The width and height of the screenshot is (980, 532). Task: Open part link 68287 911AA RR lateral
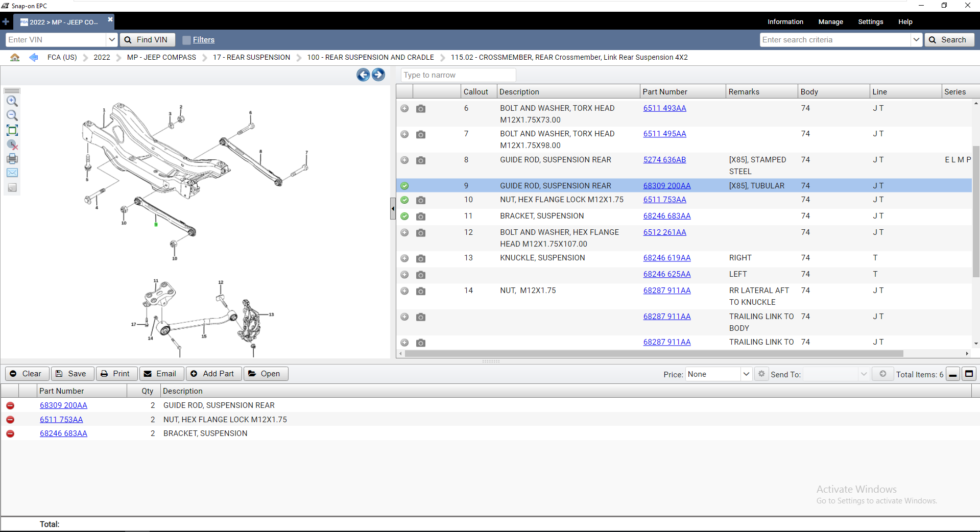667,291
